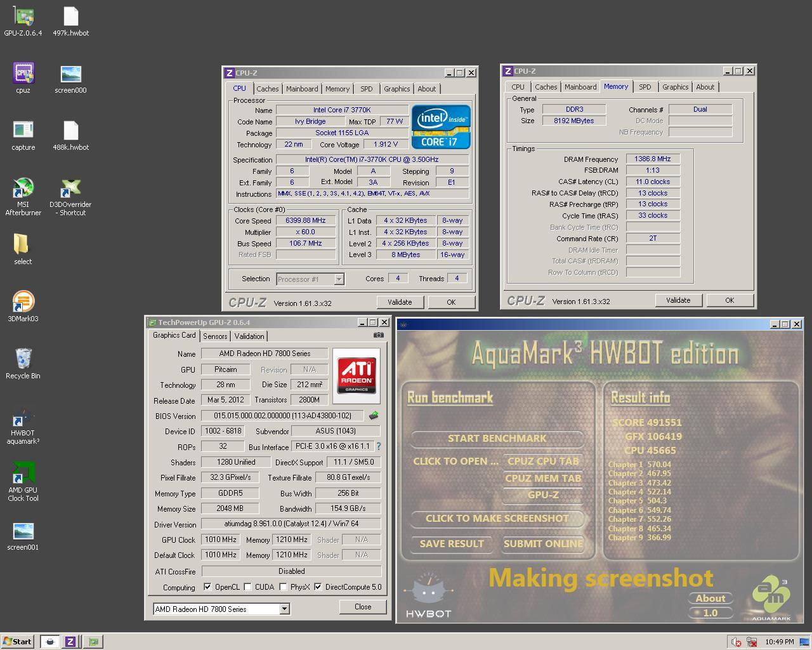Screen dimensions: 812x650
Task: Click the Core Speed 6399.88 MHz field
Action: (x=306, y=220)
